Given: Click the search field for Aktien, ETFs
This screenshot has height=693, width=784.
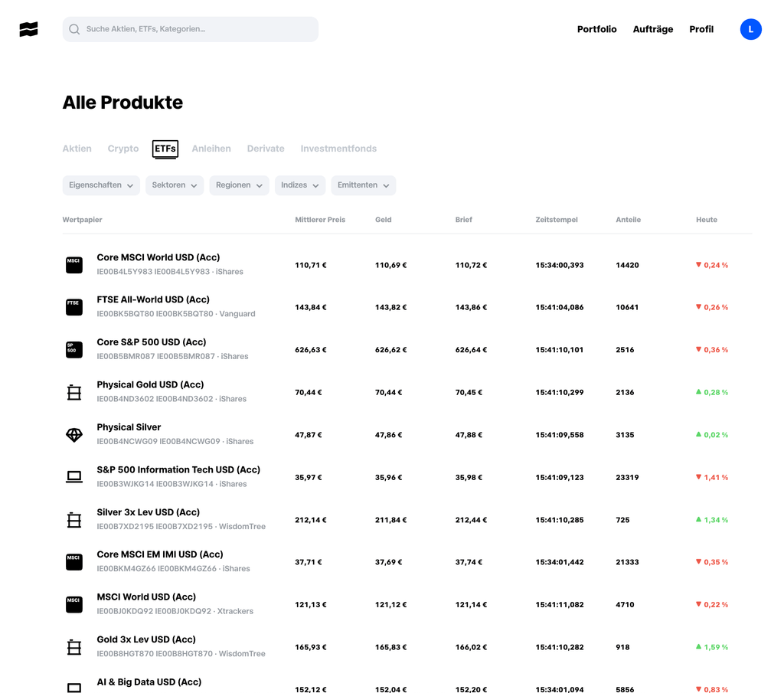Looking at the screenshot, I should click(191, 29).
